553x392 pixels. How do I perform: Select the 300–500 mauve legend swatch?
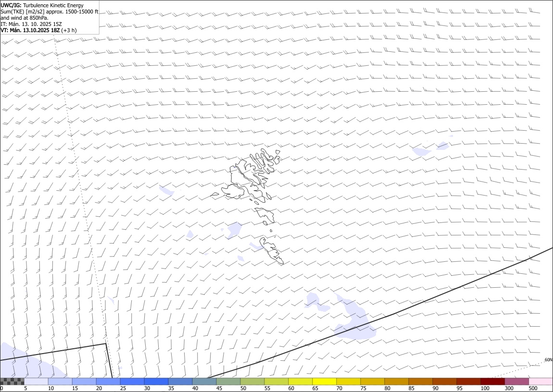pyautogui.click(x=516, y=381)
